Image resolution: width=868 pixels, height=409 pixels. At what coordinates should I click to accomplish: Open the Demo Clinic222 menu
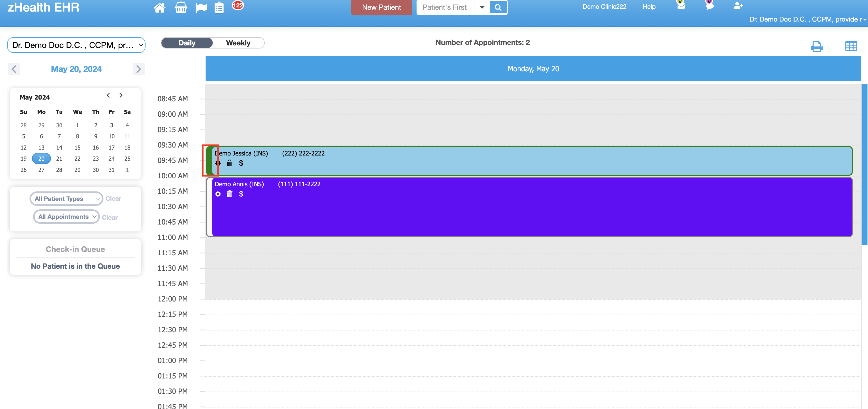pyautogui.click(x=604, y=7)
